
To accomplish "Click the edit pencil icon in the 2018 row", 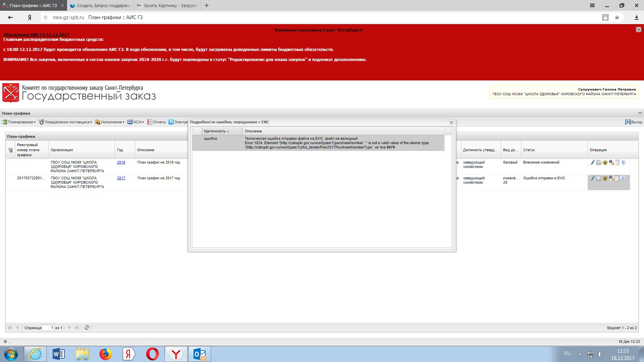I will click(592, 163).
